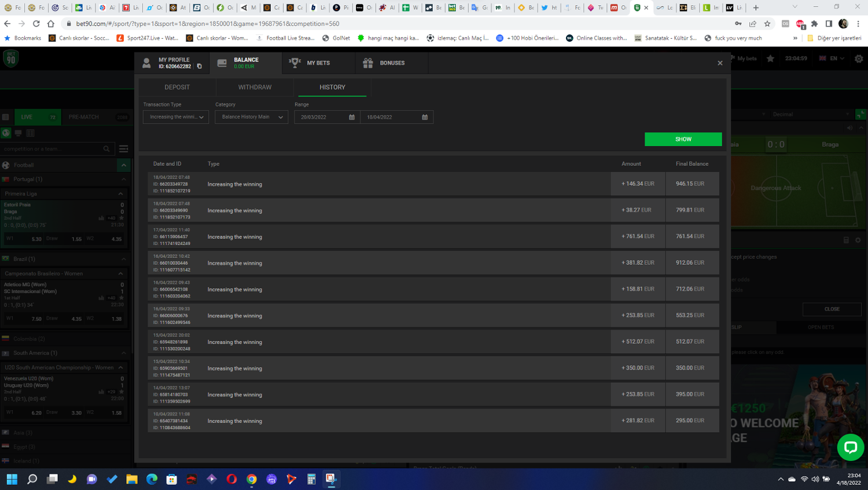
Task: Open Windows taskbar search
Action: pyautogui.click(x=32, y=479)
